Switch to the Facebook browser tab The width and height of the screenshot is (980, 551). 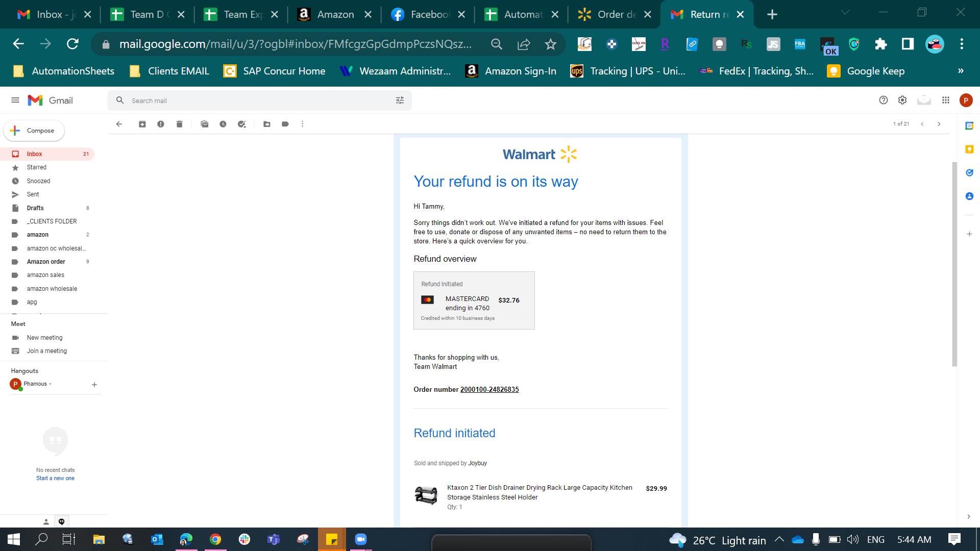coord(428,14)
